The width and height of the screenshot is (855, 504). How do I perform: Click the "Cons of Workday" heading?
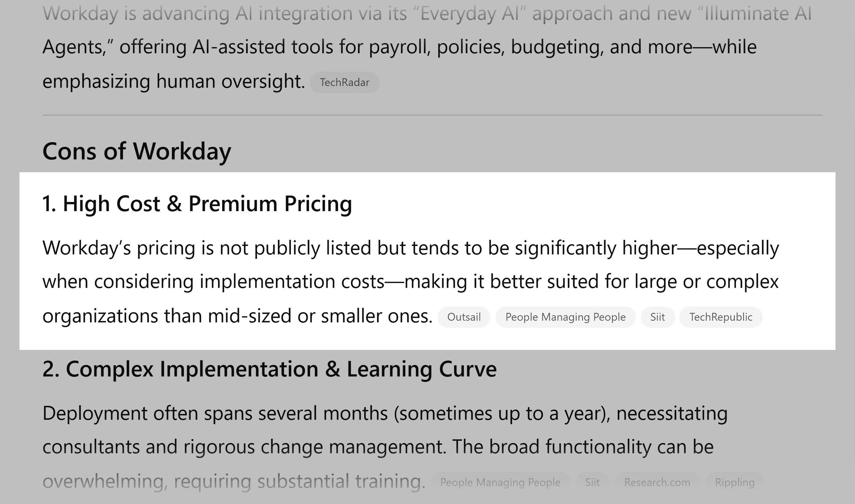coord(137,151)
